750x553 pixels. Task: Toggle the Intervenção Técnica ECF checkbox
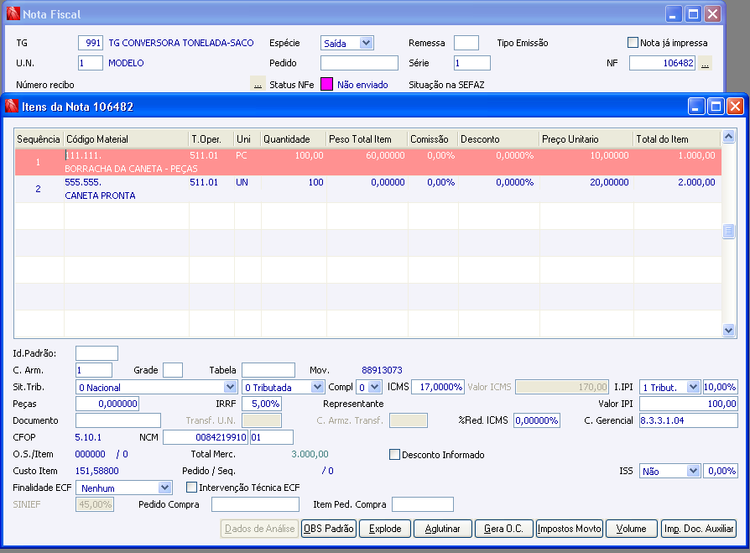pos(192,487)
